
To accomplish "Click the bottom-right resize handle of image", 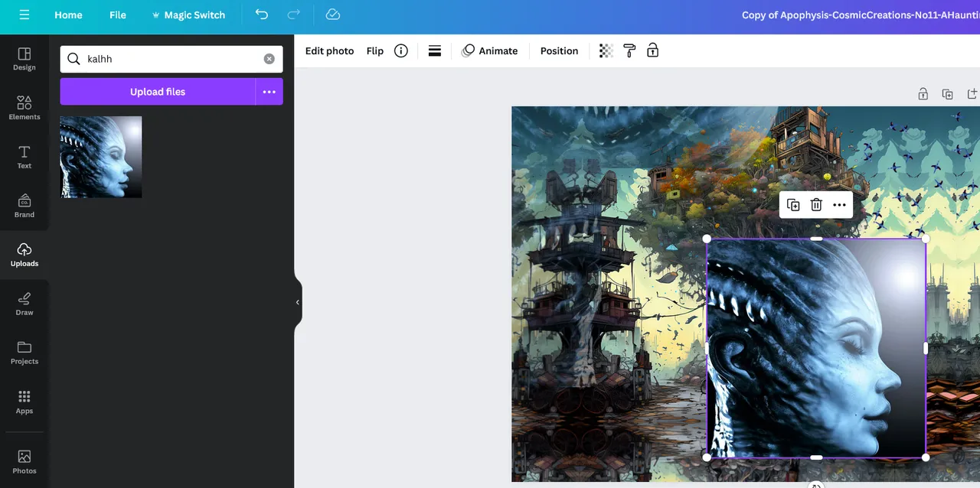I will [926, 457].
